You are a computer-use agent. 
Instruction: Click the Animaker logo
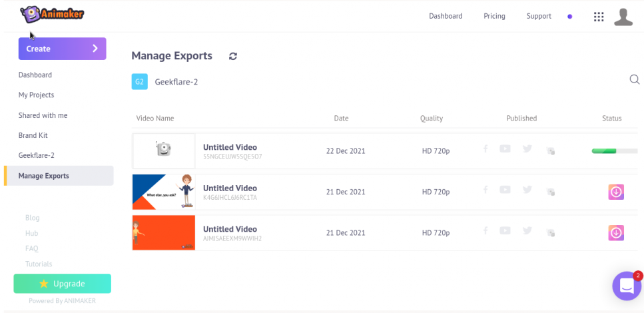[52, 14]
